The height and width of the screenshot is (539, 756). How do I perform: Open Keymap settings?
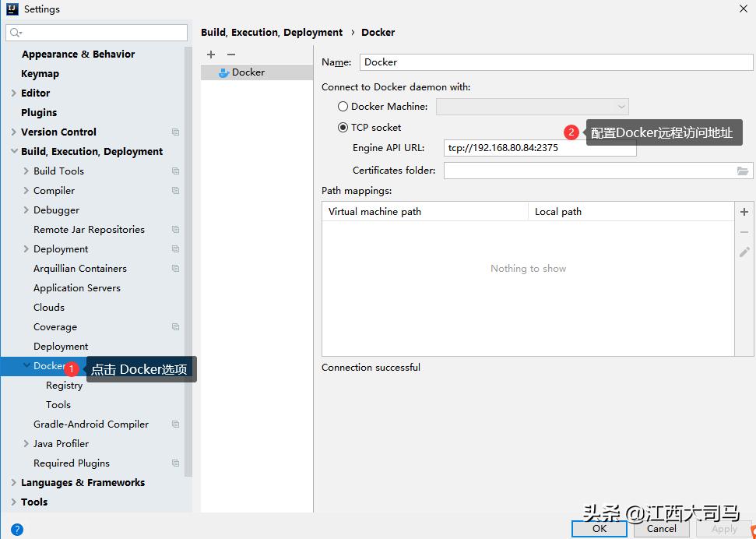tap(40, 74)
